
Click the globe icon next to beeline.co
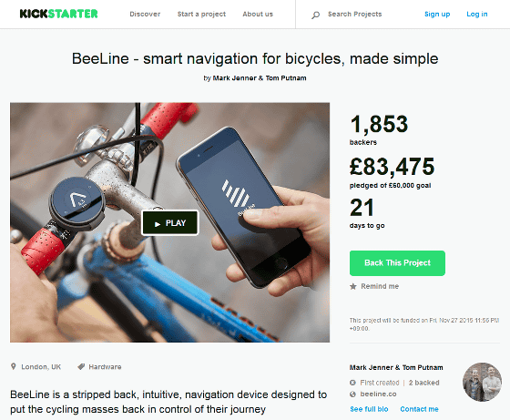coord(353,394)
